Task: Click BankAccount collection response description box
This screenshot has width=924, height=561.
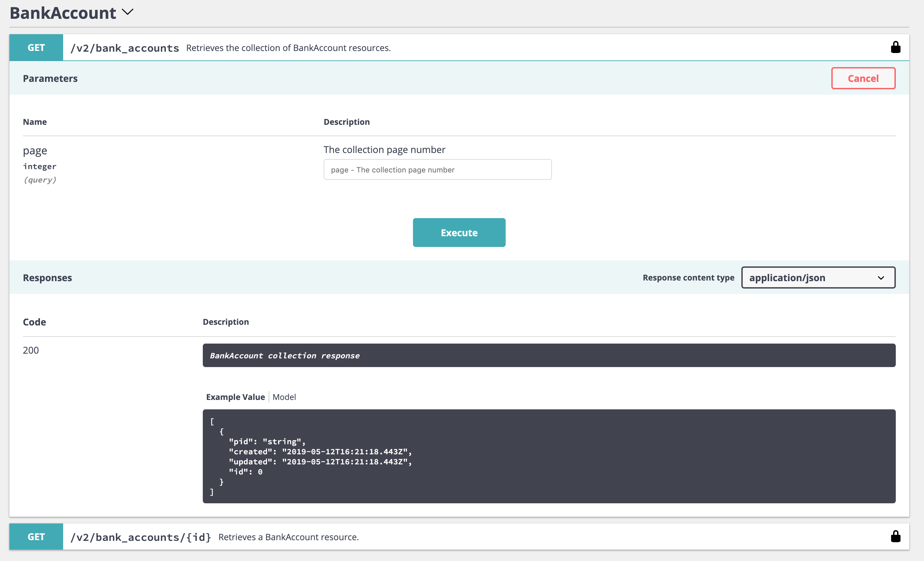Action: (x=549, y=355)
